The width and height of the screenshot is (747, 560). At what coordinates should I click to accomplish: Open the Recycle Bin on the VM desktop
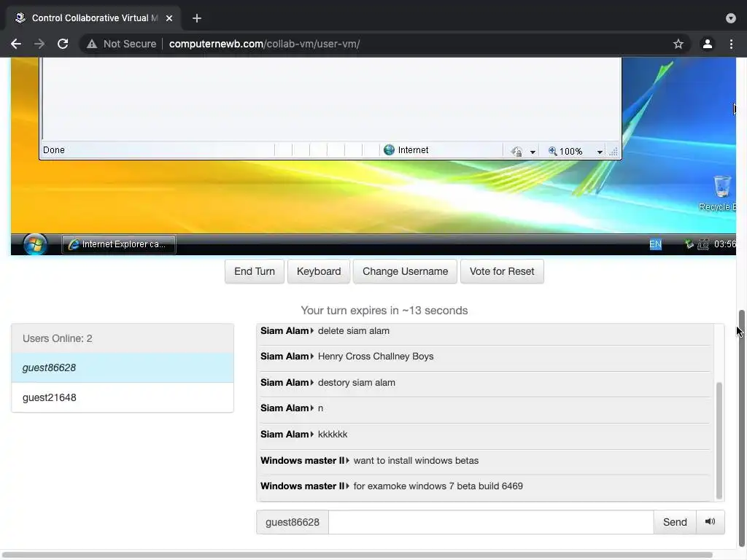[721, 192]
